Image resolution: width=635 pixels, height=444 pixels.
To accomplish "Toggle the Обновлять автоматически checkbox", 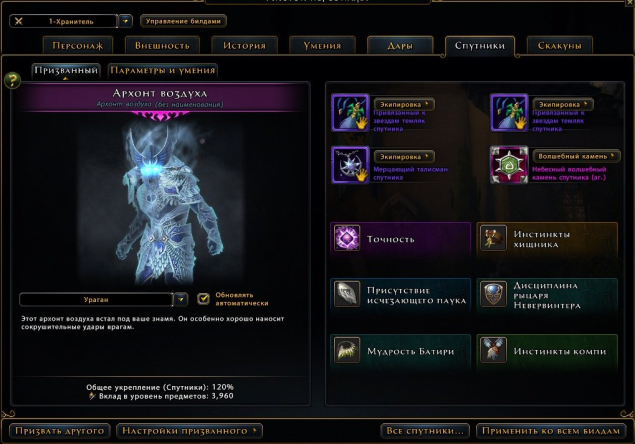I will 203,299.
